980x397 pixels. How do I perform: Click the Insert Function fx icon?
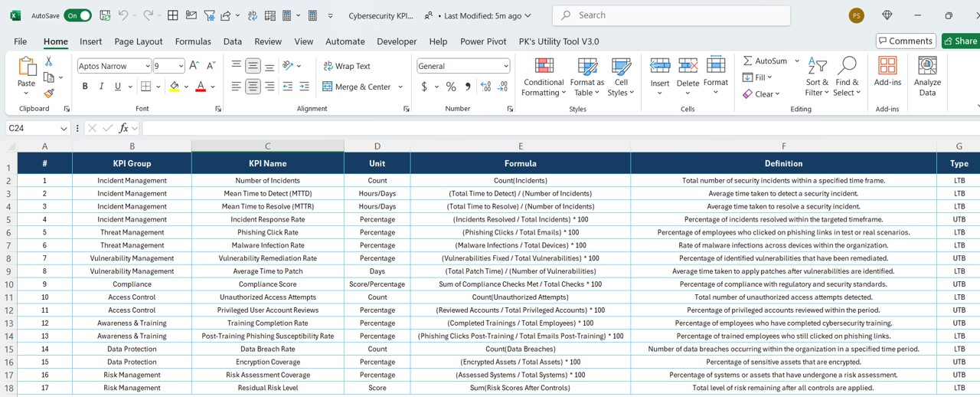click(123, 128)
